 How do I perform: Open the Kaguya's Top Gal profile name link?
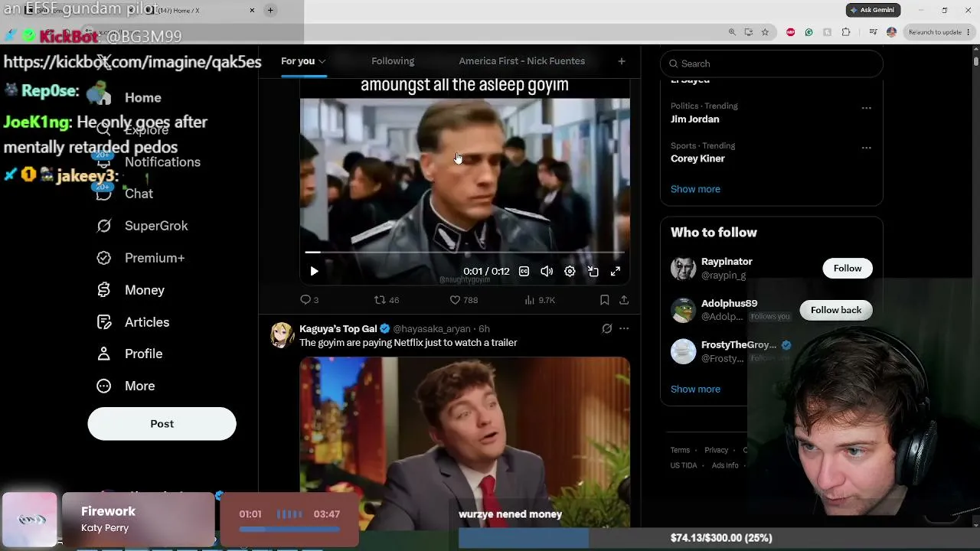pos(338,329)
